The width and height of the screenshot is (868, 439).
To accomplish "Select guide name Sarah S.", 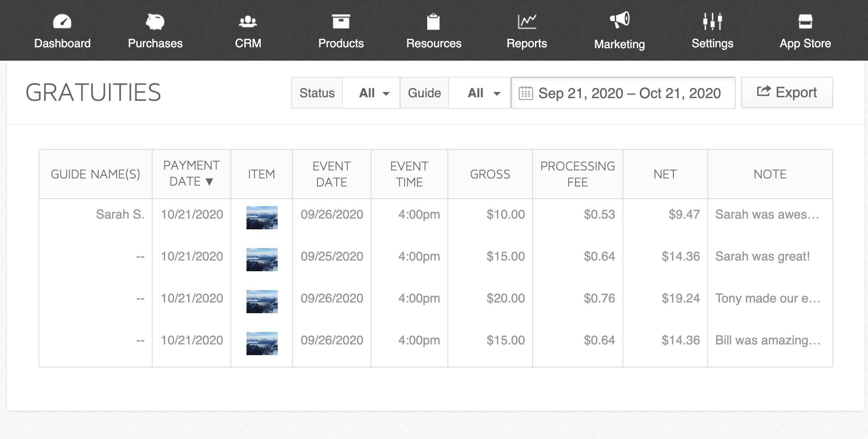I will coord(120,215).
